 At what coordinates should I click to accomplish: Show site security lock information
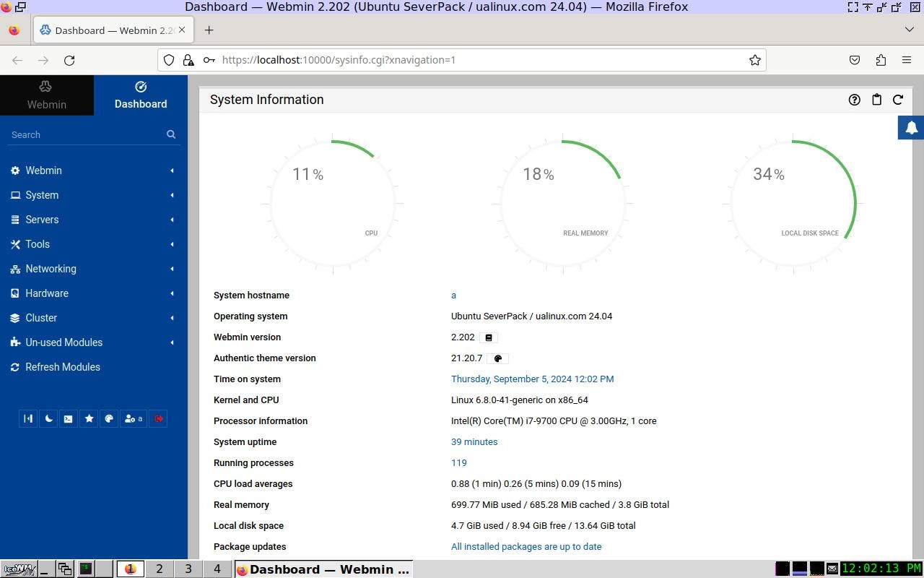point(188,60)
